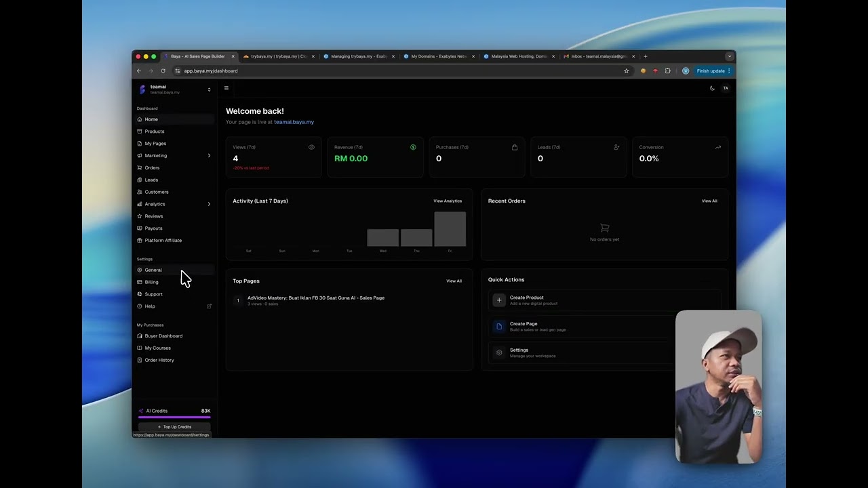Close the Baya AI Sales Page Builder tab
Screen dimensions: 868x488
pyautogui.click(x=233, y=56)
